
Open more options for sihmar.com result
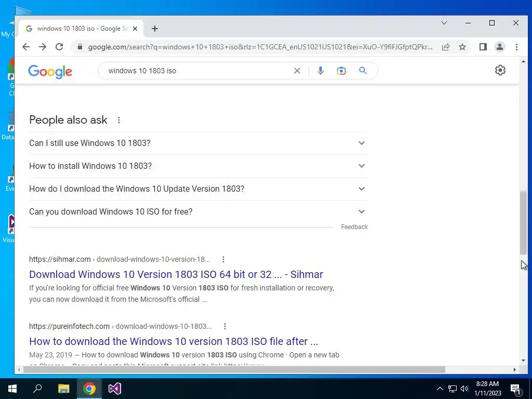click(223, 259)
